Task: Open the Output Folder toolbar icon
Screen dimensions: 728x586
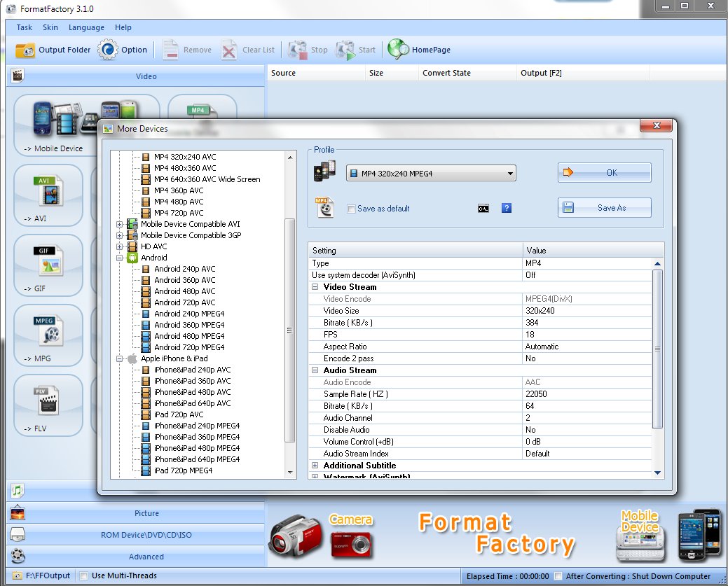Action: pos(25,50)
